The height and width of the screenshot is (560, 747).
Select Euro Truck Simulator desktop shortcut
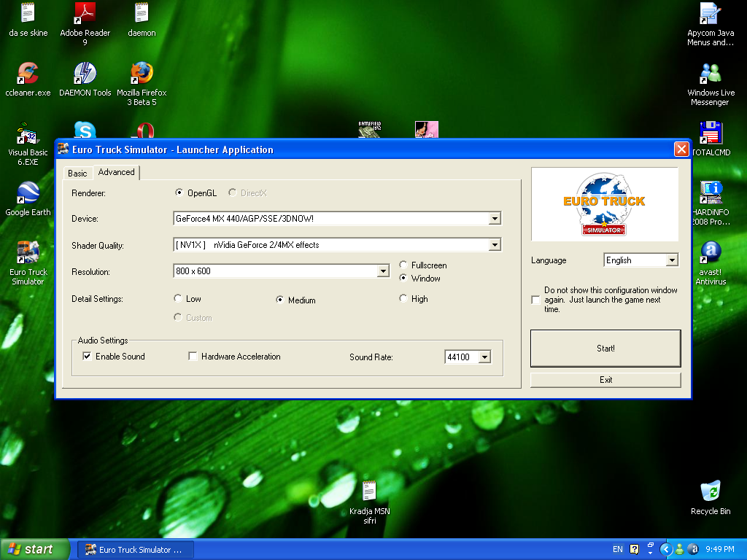click(x=28, y=263)
